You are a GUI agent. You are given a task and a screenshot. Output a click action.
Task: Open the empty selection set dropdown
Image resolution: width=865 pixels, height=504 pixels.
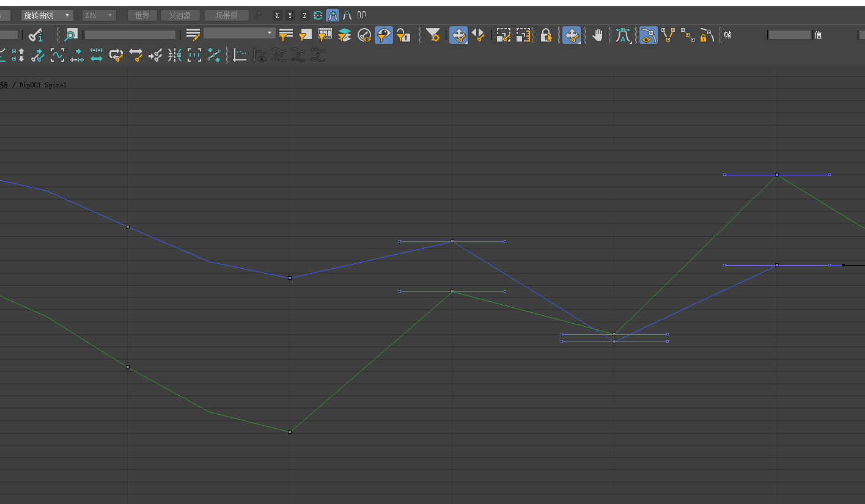tap(239, 33)
